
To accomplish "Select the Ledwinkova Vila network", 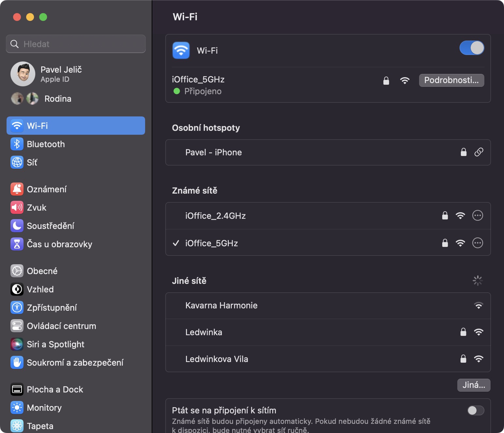I will click(x=217, y=359).
